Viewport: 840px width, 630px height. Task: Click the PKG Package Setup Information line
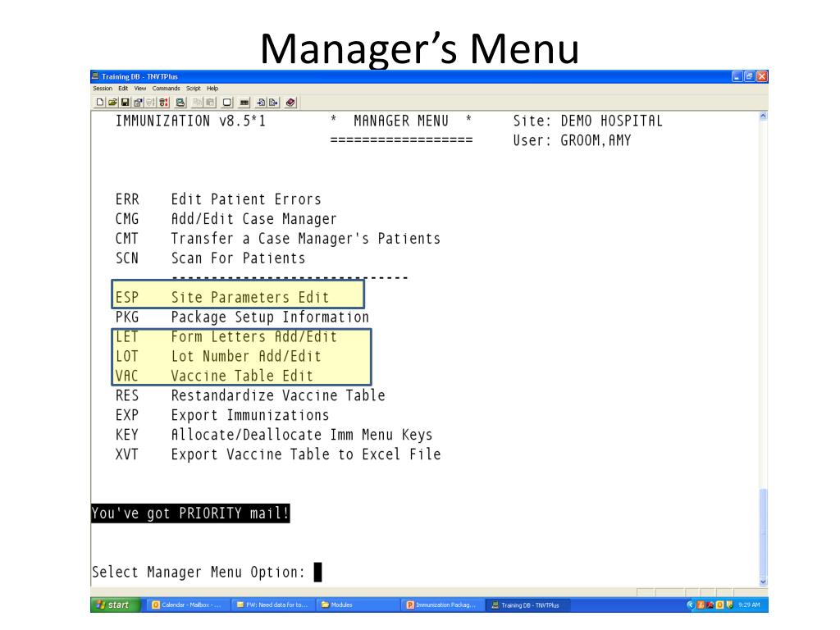click(x=242, y=317)
